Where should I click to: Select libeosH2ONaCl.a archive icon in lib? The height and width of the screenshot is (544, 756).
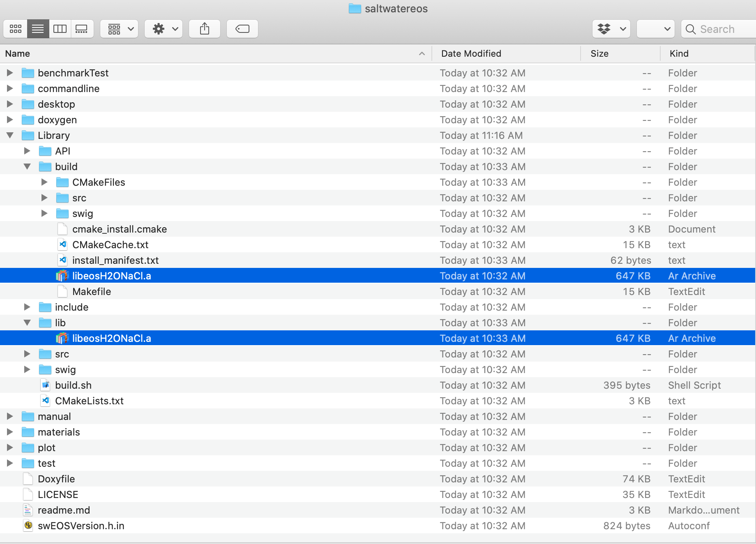[x=62, y=338]
